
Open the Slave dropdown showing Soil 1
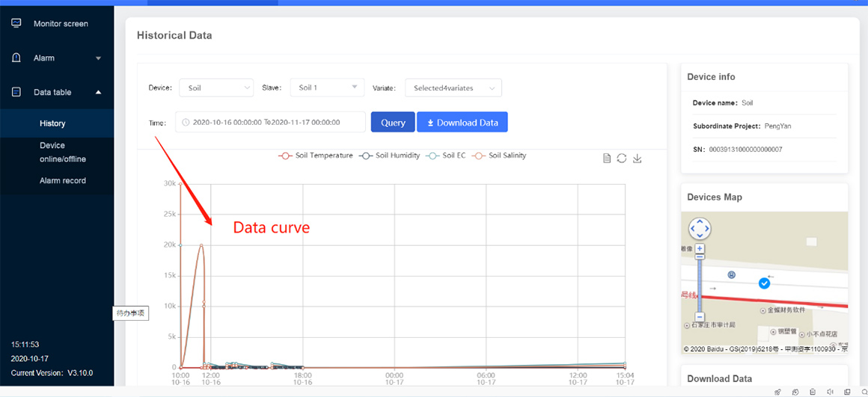326,87
